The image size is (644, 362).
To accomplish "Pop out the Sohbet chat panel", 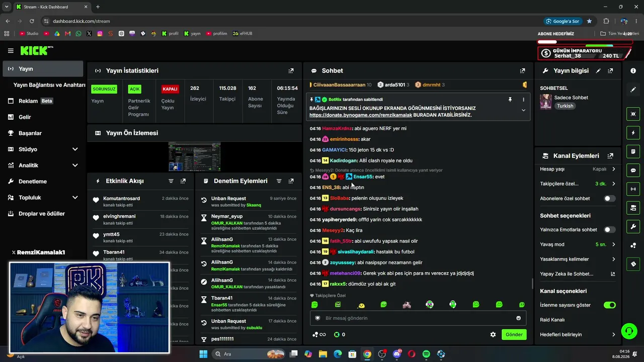I will tap(522, 71).
